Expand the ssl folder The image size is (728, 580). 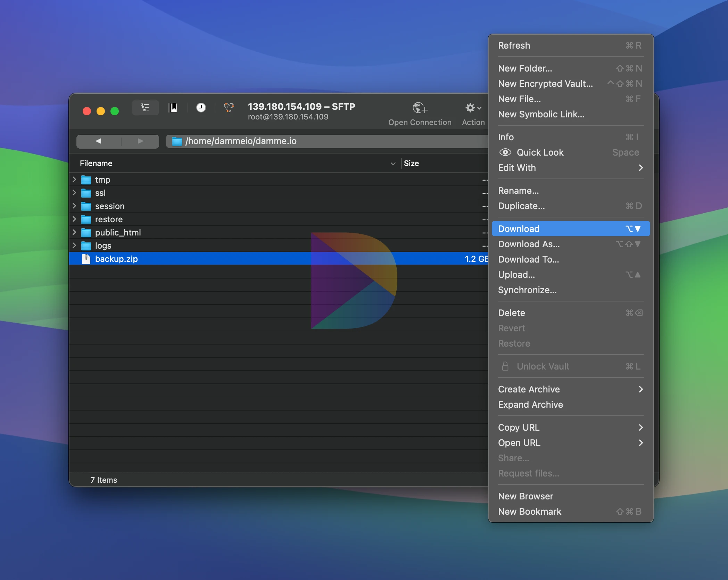74,193
